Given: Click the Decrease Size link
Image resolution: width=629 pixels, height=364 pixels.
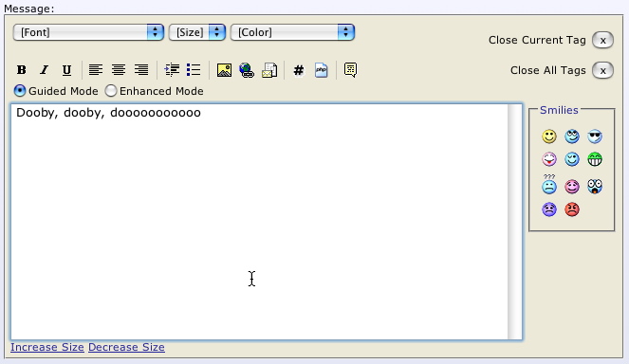Looking at the screenshot, I should click(126, 347).
